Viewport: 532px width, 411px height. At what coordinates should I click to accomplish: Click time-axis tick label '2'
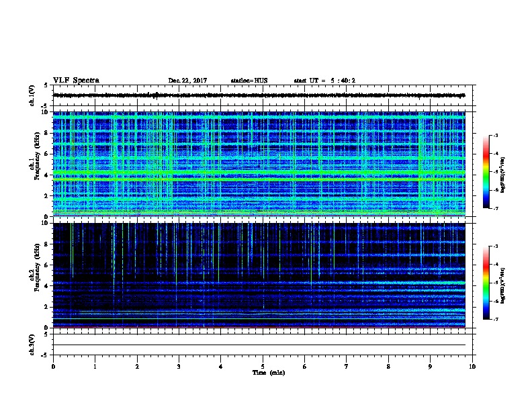pos(137,366)
